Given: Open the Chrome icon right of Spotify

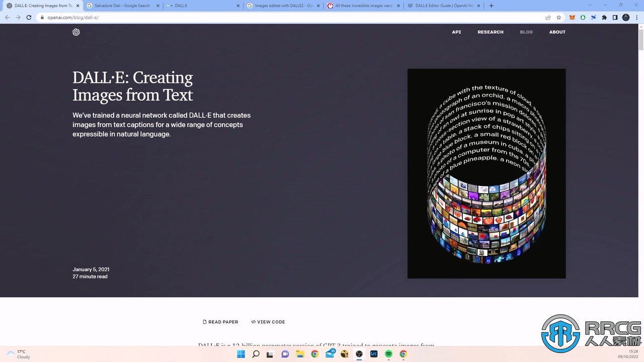Looking at the screenshot, I should [x=404, y=354].
